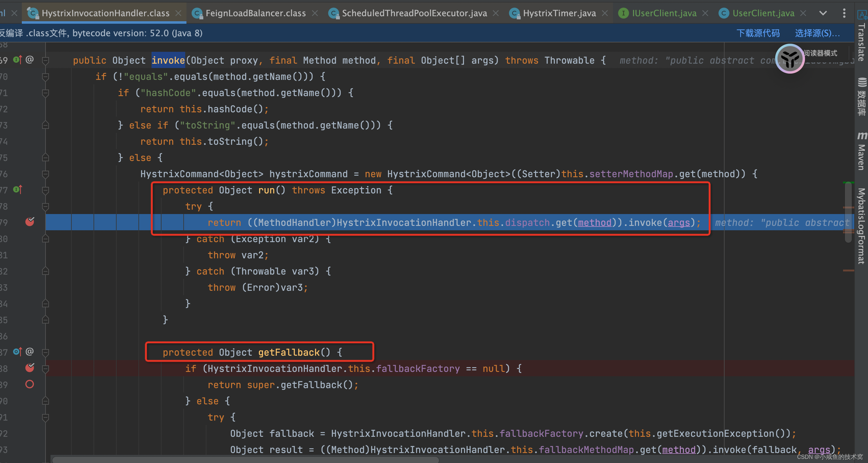This screenshot has width=868, height=463.
Task: Open the editor tabs options menu
Action: (844, 13)
